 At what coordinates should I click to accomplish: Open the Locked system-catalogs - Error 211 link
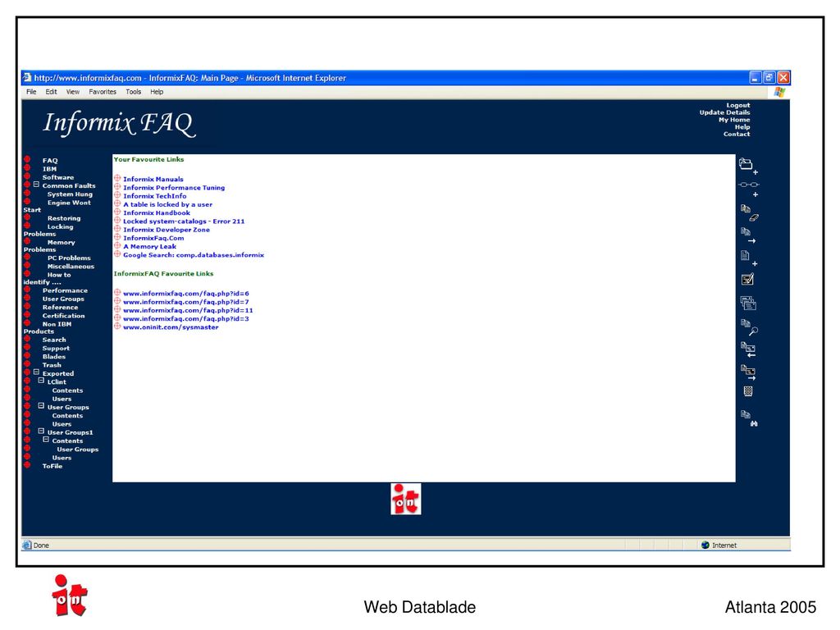(x=184, y=221)
